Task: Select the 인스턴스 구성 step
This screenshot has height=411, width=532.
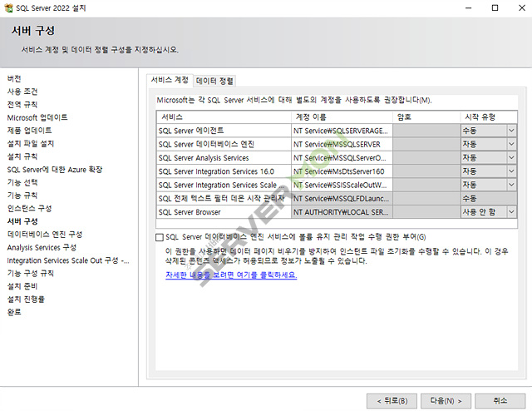Action: click(x=30, y=208)
